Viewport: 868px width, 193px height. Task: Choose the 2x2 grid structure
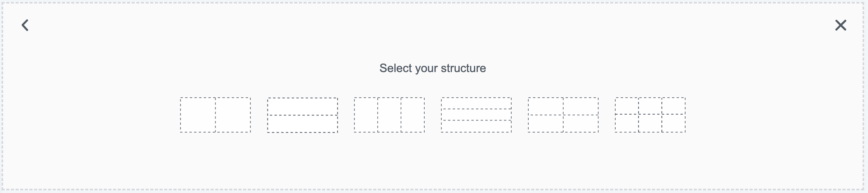pyautogui.click(x=563, y=115)
